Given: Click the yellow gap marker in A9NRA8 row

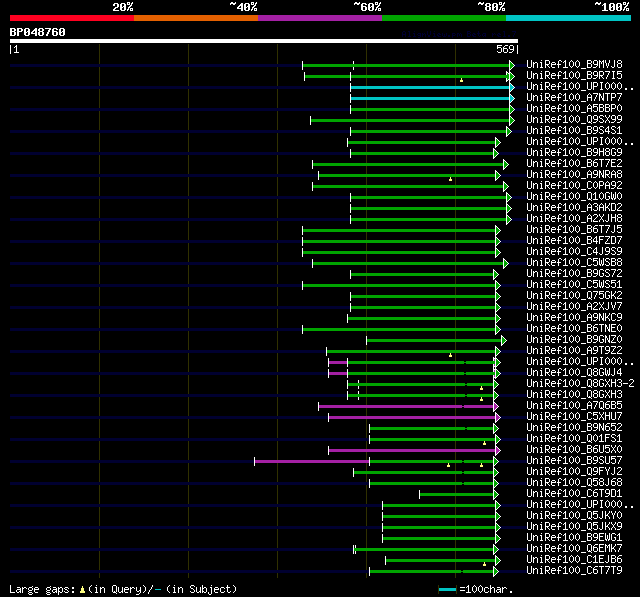Looking at the screenshot, I should 451,179.
